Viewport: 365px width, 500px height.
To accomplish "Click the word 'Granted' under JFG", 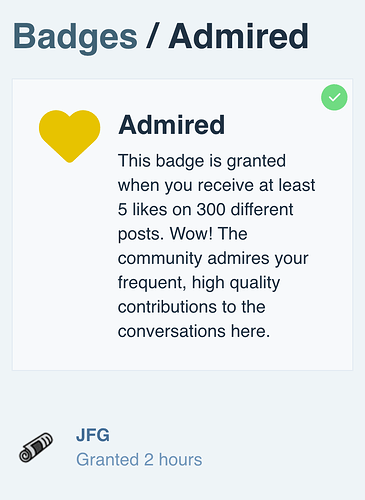I will point(107,460).
